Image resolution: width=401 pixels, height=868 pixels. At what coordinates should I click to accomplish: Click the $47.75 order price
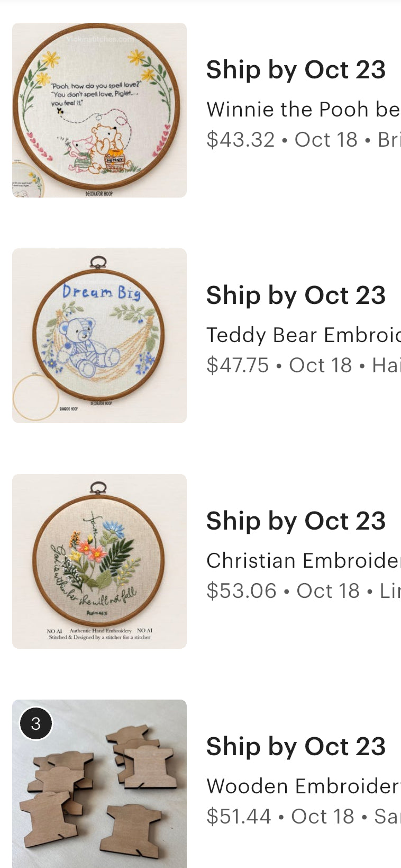238,365
